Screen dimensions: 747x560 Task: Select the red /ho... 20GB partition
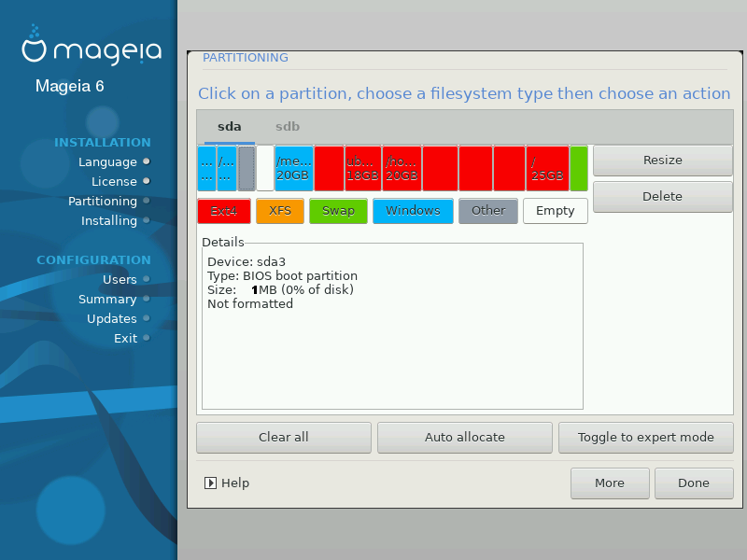tap(402, 168)
